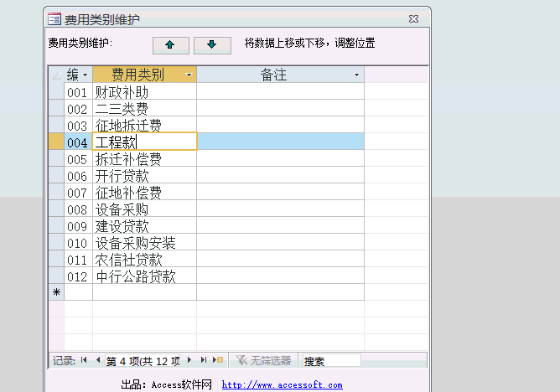Click the cell 拆迁补偿费
560x392 pixels.
pos(144,158)
